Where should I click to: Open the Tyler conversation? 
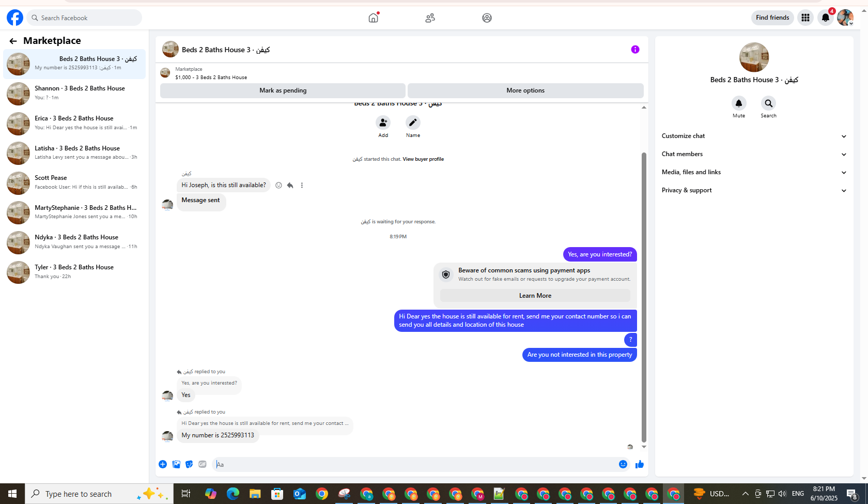(x=74, y=272)
